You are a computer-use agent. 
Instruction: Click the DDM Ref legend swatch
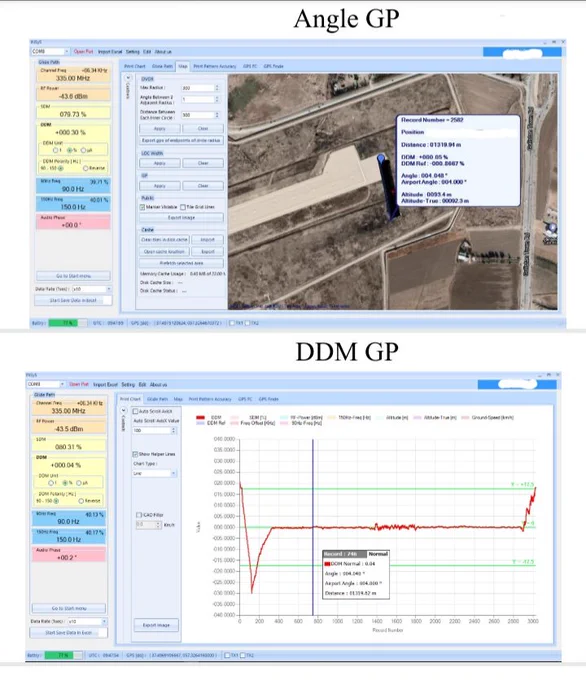pos(200,423)
